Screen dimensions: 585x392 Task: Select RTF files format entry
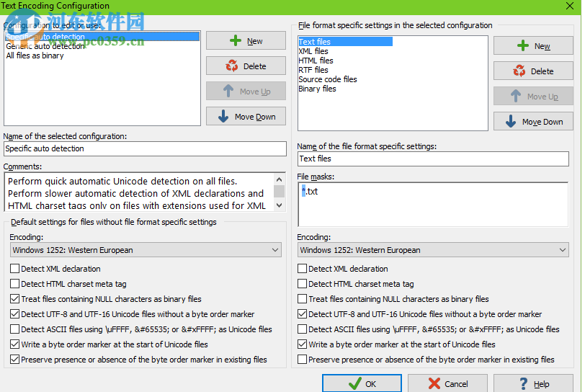coord(313,70)
